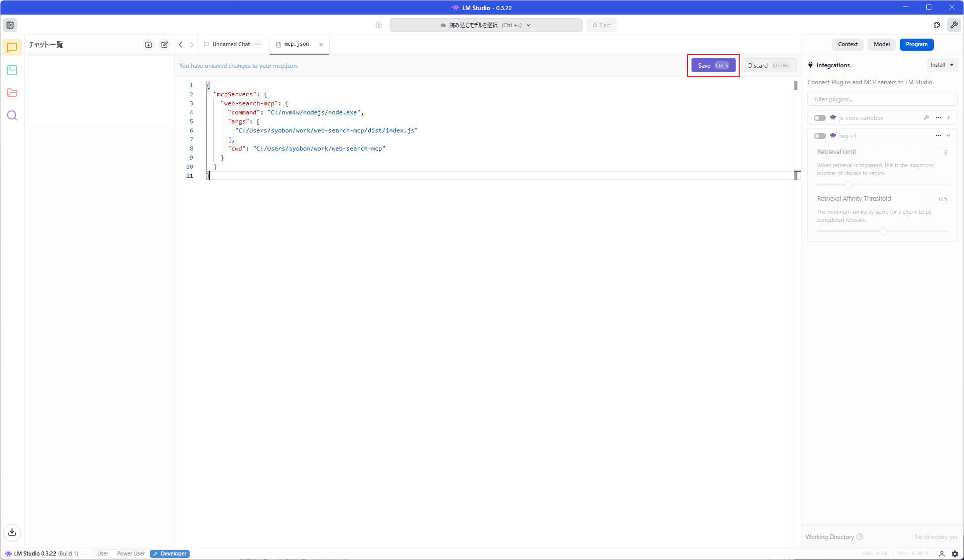Open app settings gear in status bar
This screenshot has height=560, width=964.
[x=955, y=554]
